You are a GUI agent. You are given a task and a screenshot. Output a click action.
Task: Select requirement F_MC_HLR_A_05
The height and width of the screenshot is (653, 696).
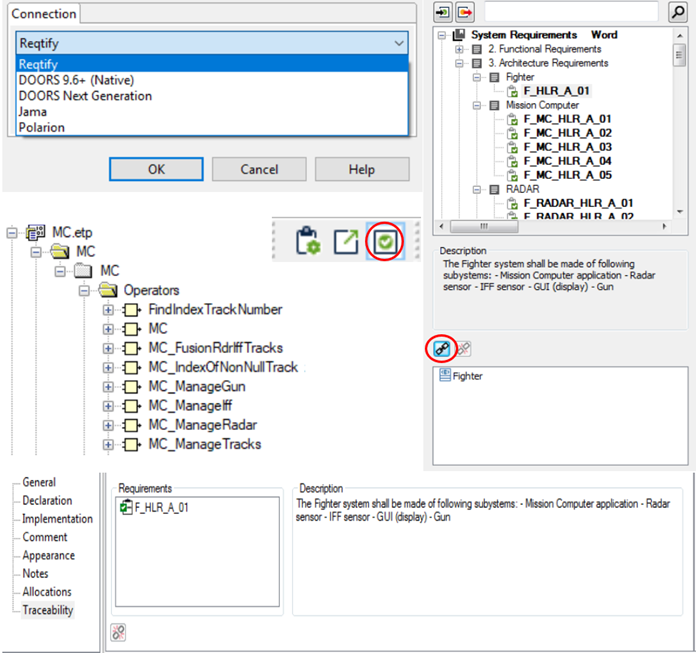(567, 175)
